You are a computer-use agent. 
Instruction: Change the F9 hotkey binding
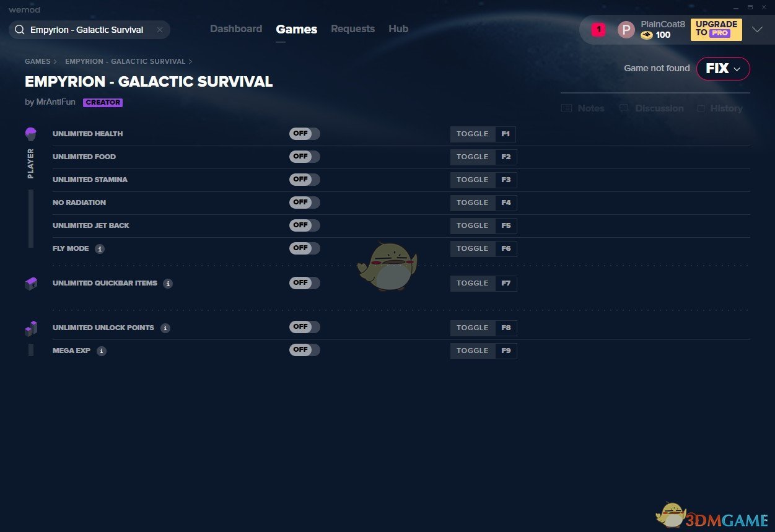506,351
